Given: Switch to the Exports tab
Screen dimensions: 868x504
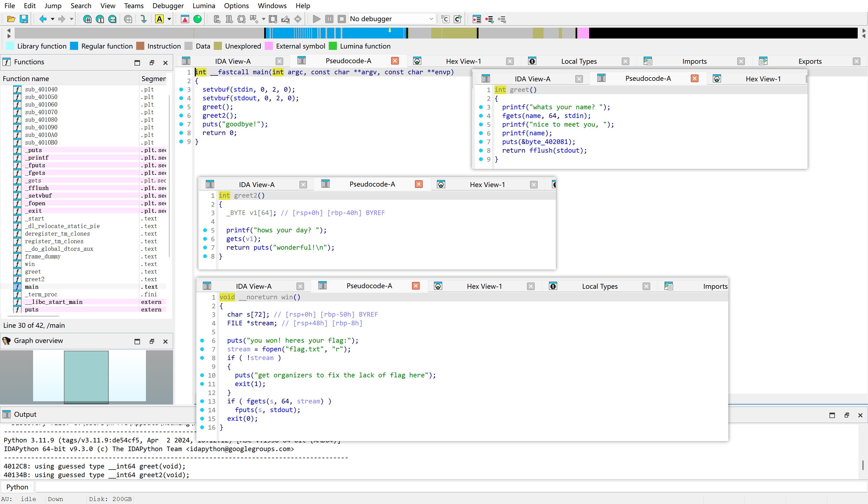Looking at the screenshot, I should [810, 61].
